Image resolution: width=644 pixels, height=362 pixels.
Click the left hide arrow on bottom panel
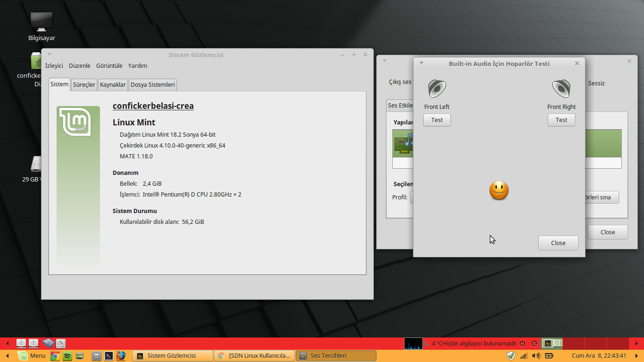pyautogui.click(x=7, y=356)
